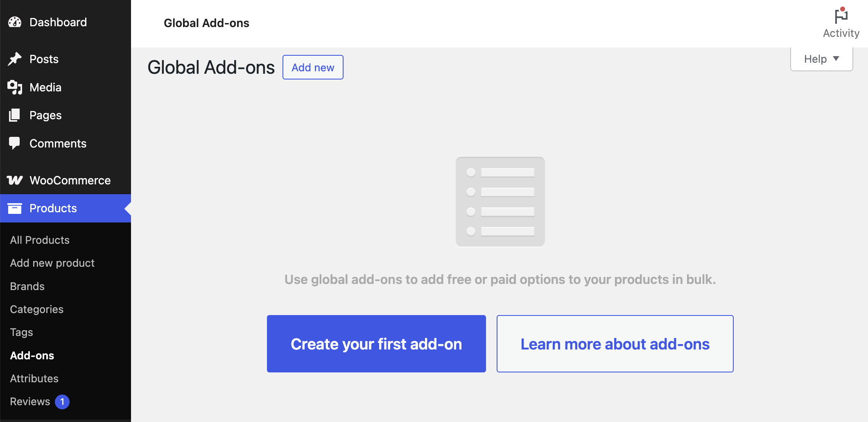The height and width of the screenshot is (422, 868).
Task: Switch to the Attributes submenu item
Action: (x=34, y=378)
